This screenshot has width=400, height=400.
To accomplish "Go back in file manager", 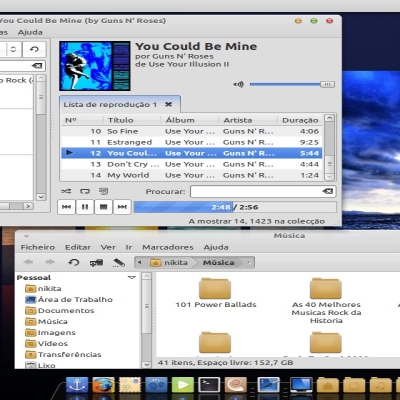I will (28, 262).
